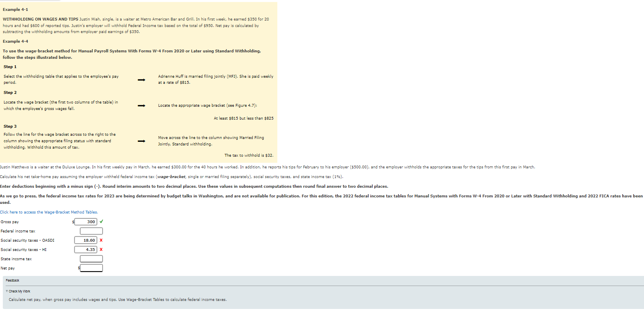Edit the Social security taxes HI field
The height and width of the screenshot is (313, 644).
tap(86, 250)
